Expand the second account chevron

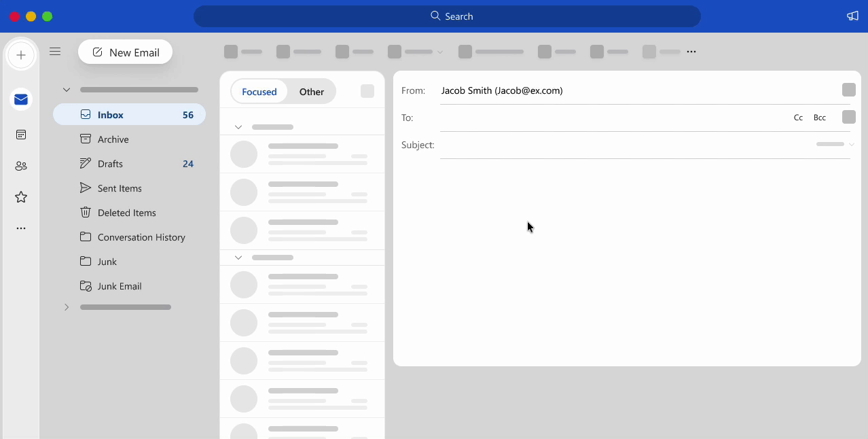click(67, 307)
